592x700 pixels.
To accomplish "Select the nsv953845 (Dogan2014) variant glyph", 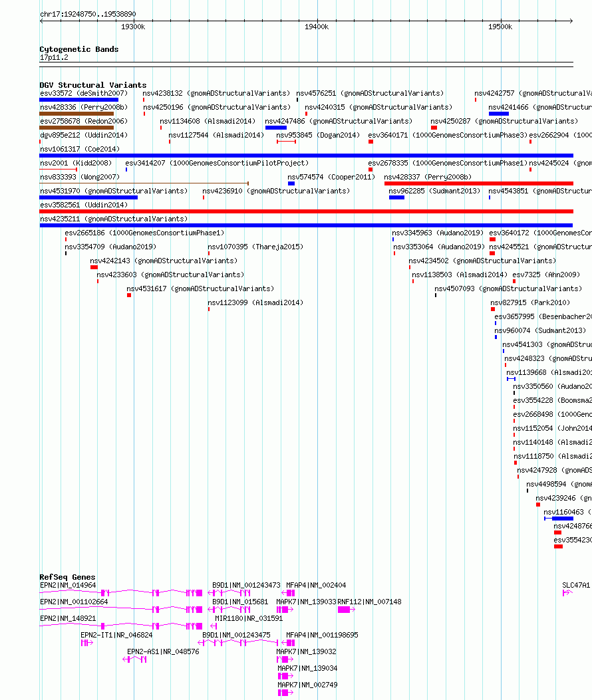I will tap(287, 142).
